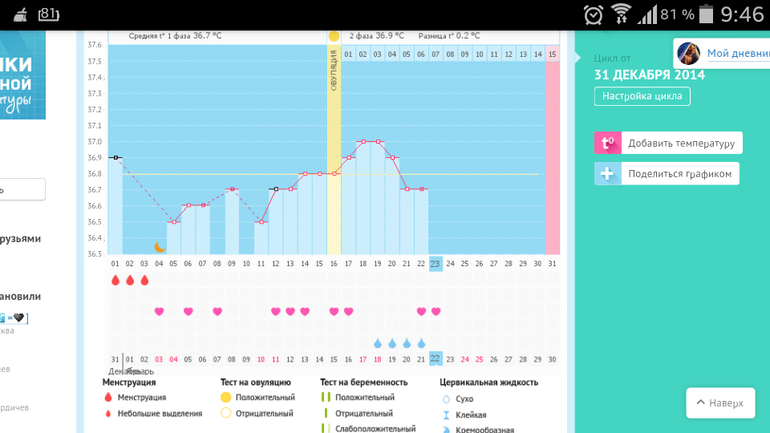The height and width of the screenshot is (433, 770).
Task: Open the Настройка цикла cycle settings
Action: coord(642,97)
